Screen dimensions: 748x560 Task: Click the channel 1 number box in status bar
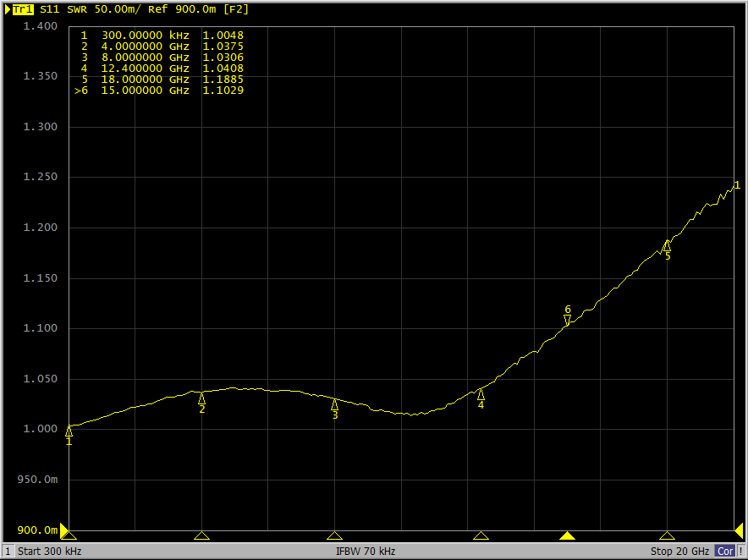click(8, 552)
